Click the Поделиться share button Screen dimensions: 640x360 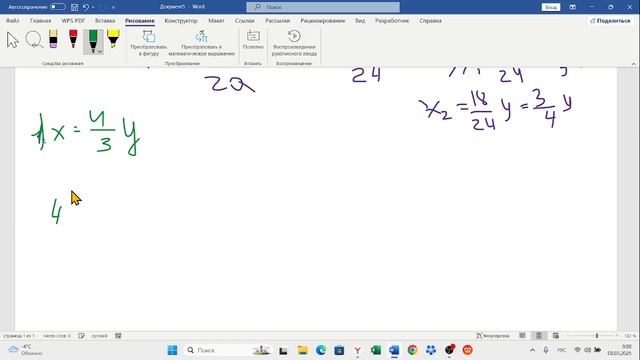pos(611,21)
